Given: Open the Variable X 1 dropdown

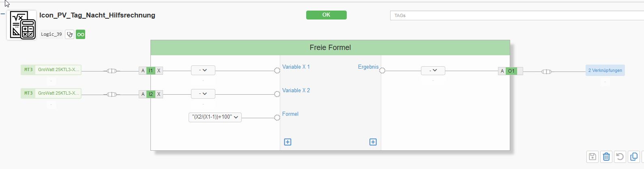Looking at the screenshot, I should [x=203, y=70].
